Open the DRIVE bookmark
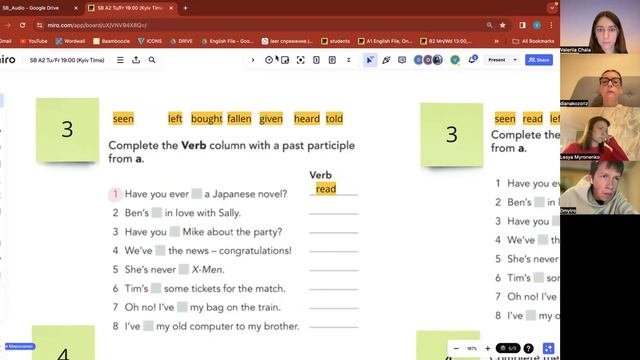Image resolution: width=640 pixels, height=360 pixels. (181, 41)
